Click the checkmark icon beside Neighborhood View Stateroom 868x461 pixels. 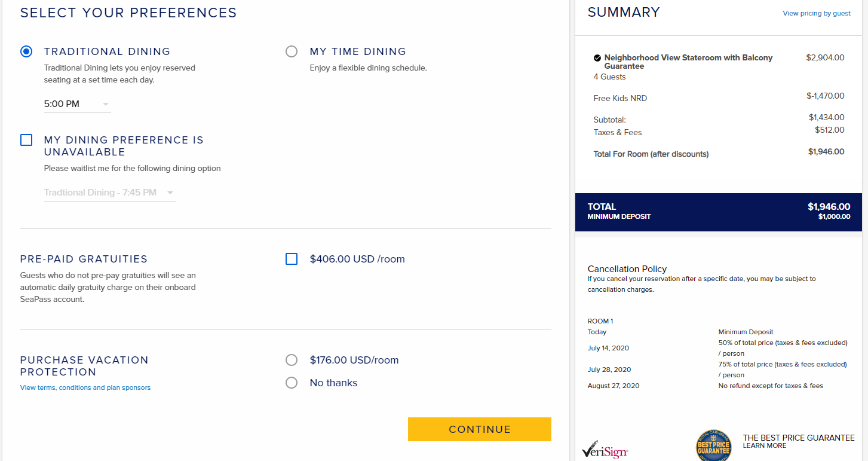[x=597, y=58]
